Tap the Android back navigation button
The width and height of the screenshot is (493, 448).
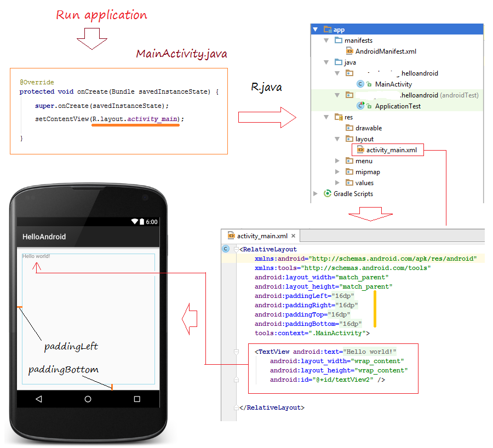pos(39,399)
